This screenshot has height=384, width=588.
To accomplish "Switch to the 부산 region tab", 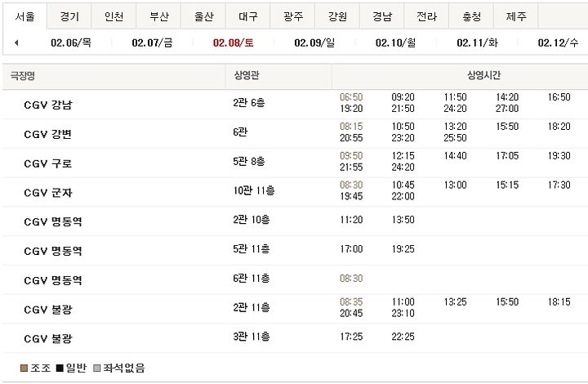I will click(x=158, y=16).
